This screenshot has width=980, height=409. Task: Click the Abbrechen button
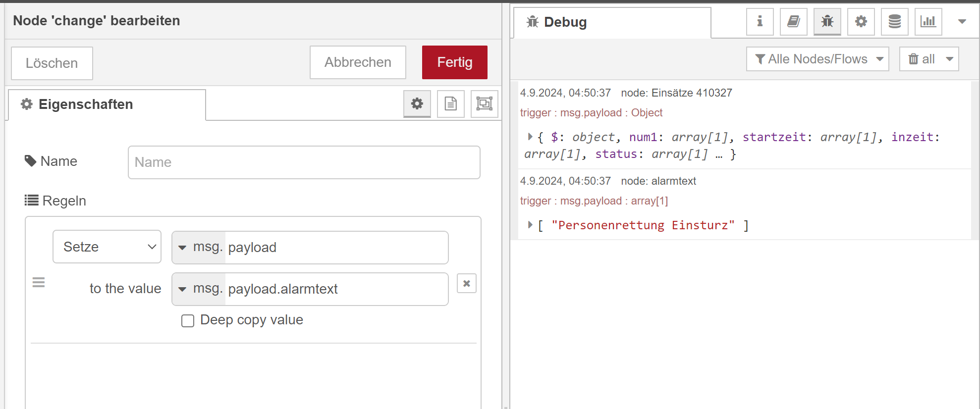358,62
